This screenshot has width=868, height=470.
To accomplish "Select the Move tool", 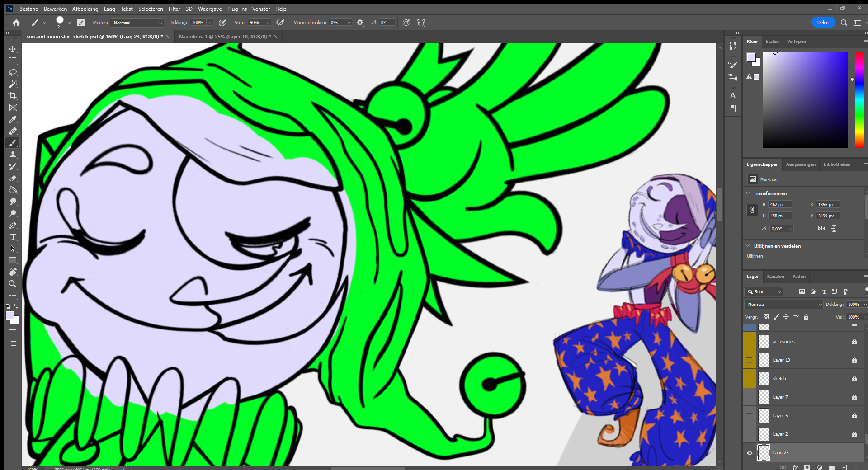I will [x=13, y=49].
